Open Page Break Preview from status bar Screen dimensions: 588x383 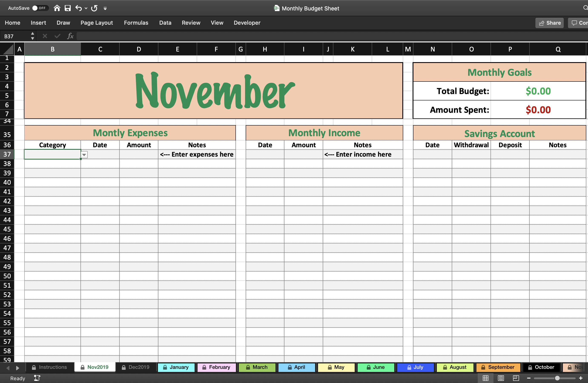coord(516,378)
